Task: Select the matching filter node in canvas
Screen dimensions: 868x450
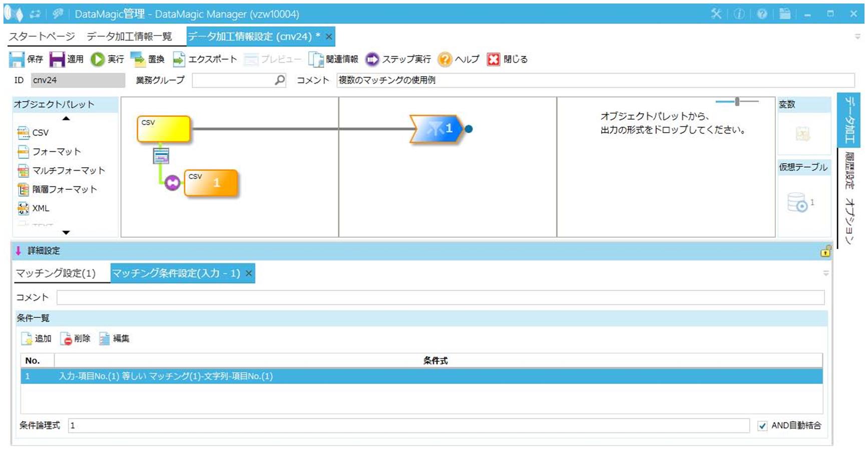Action: [437, 129]
